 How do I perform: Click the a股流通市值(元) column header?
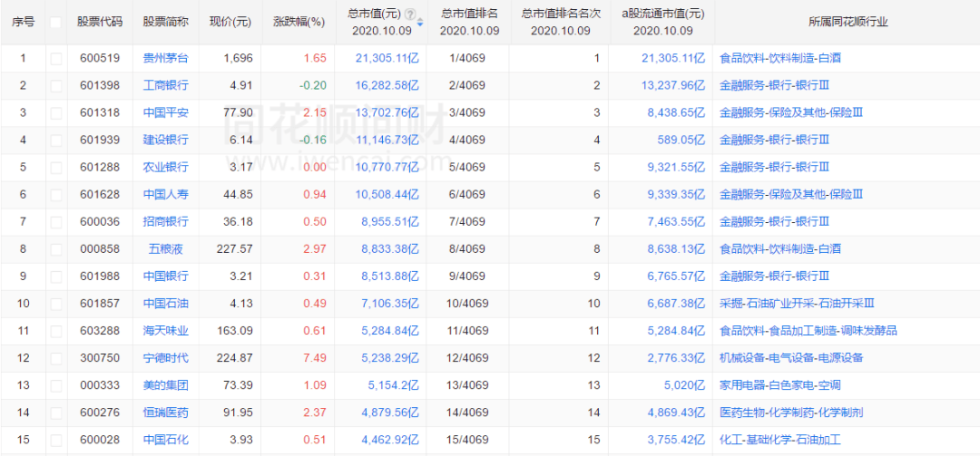662,14
